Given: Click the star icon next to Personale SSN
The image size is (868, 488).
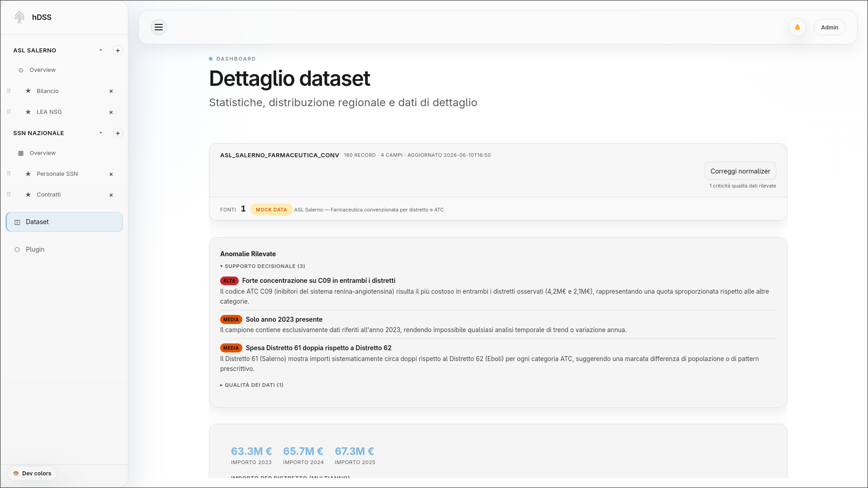Looking at the screenshot, I should click(28, 174).
